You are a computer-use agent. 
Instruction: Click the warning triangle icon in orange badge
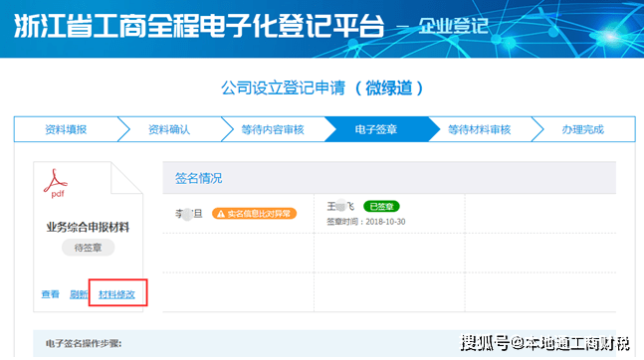221,214
